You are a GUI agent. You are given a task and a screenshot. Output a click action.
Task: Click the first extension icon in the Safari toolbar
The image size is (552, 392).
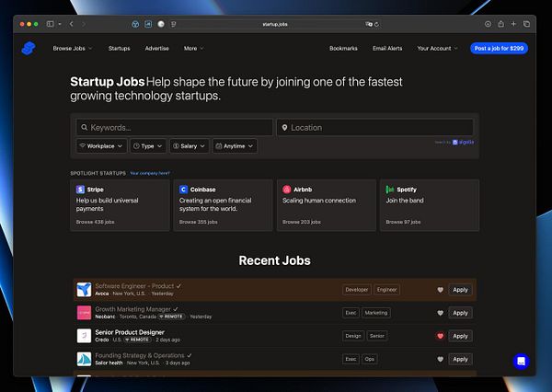[135, 24]
